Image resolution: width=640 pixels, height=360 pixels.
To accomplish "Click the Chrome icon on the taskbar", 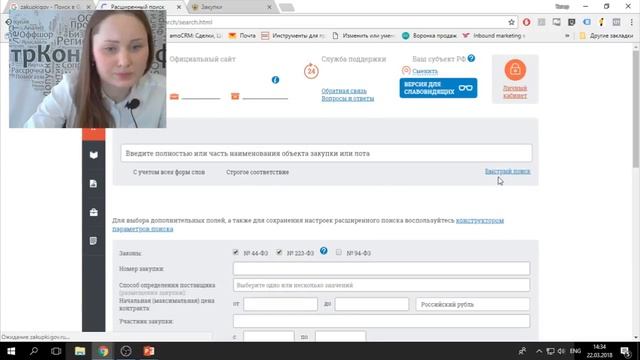I will pyautogui.click(x=103, y=351).
